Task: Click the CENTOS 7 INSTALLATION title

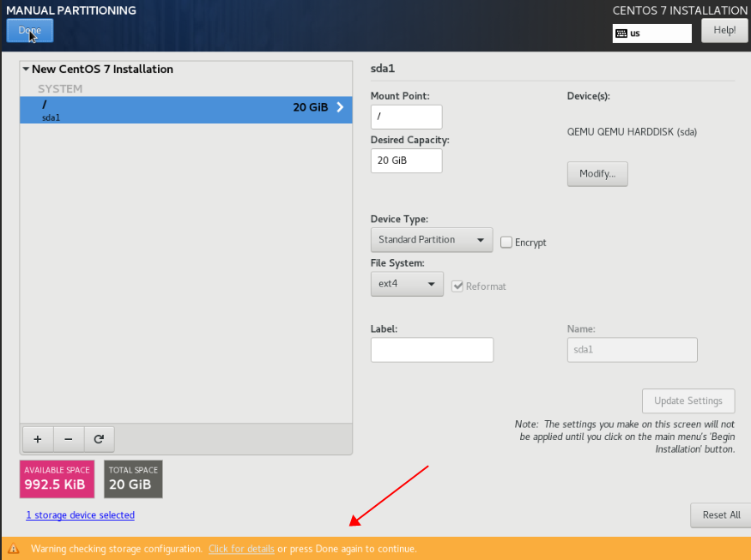Action: [680, 10]
